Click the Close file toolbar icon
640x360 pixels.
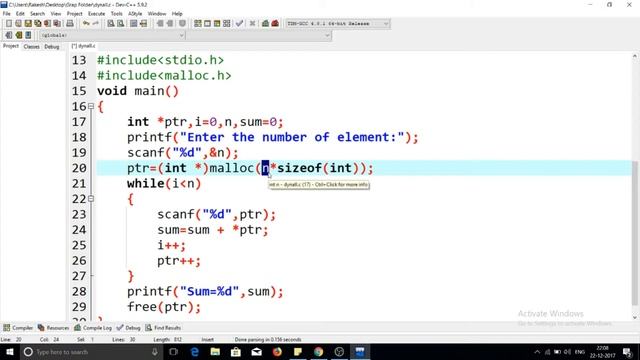tap(47, 24)
